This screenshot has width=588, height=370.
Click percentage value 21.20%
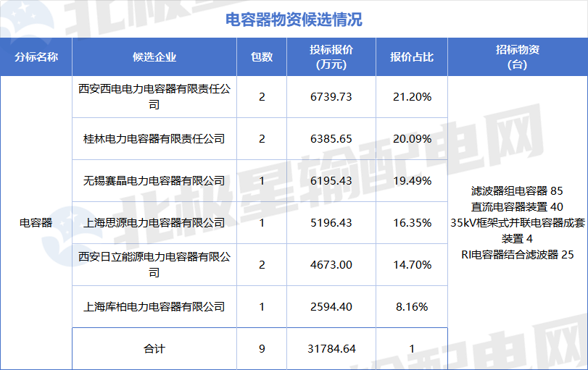coord(412,97)
